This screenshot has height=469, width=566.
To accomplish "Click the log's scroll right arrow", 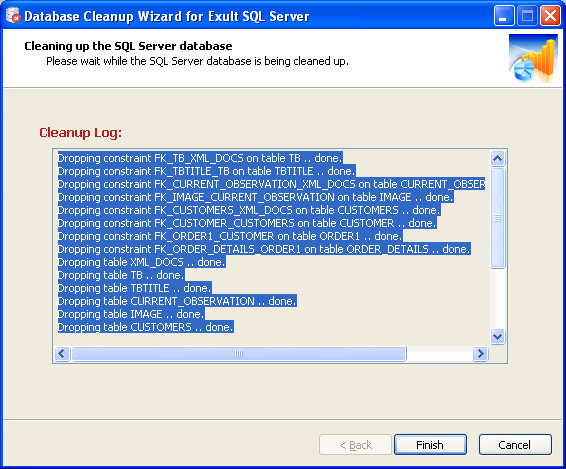I will (480, 353).
